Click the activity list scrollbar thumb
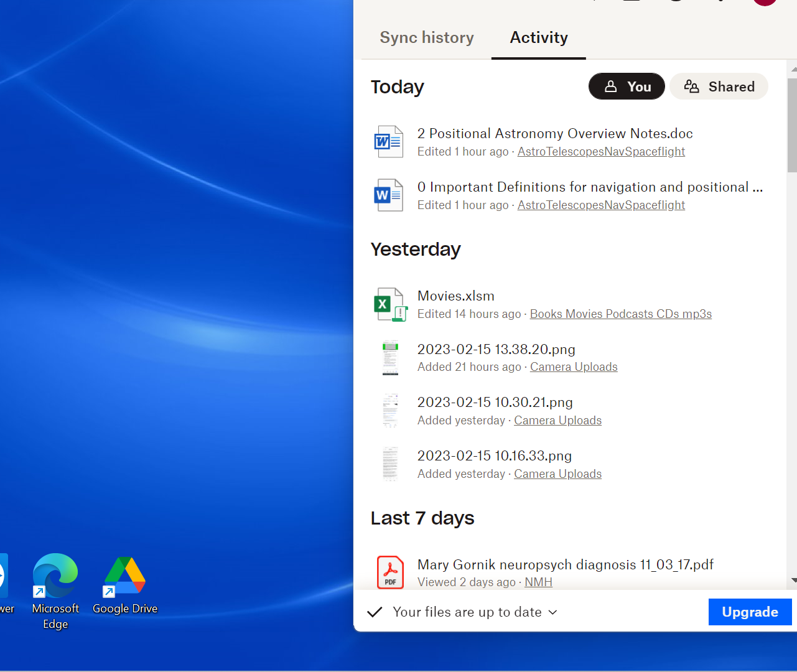This screenshot has height=672, width=797. (x=792, y=124)
